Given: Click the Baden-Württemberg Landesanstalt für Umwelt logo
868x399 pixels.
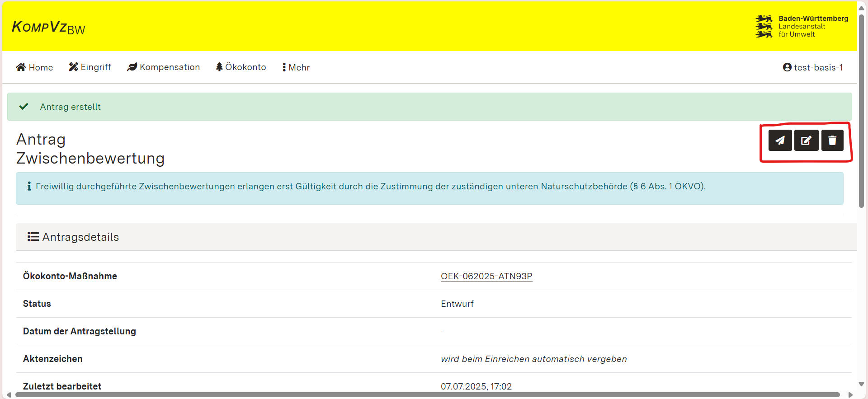Looking at the screenshot, I should 802,26.
